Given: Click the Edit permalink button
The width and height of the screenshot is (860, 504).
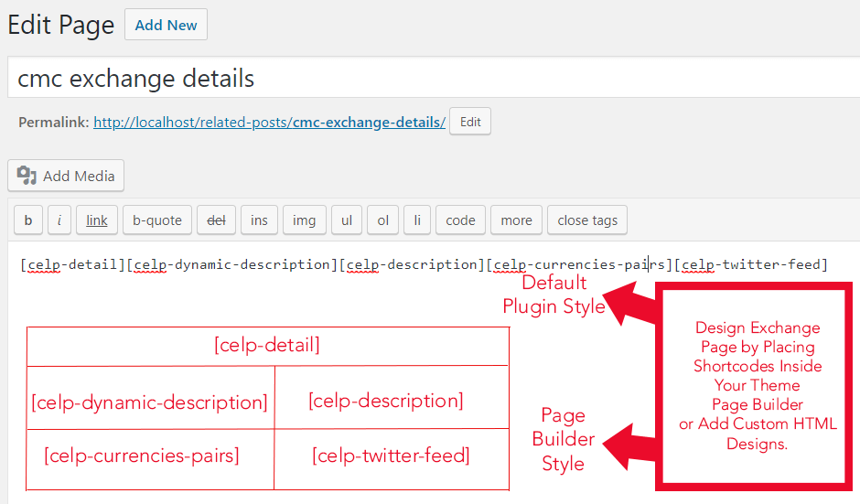Looking at the screenshot, I should point(469,122).
